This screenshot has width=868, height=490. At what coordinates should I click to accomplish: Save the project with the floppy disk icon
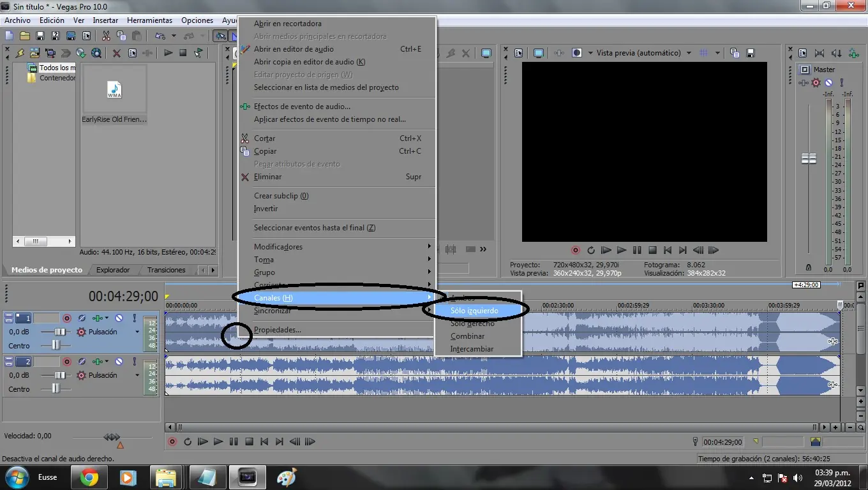(40, 36)
